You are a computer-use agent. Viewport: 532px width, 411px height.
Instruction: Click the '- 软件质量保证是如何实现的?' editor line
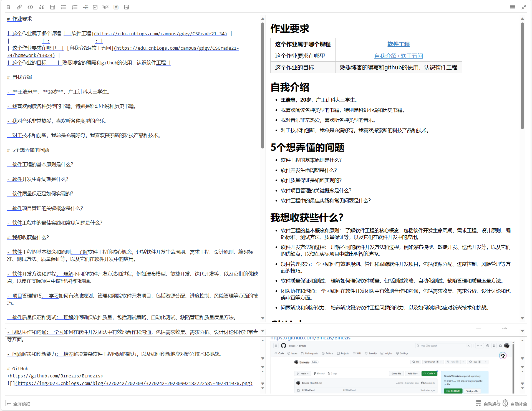click(x=40, y=194)
